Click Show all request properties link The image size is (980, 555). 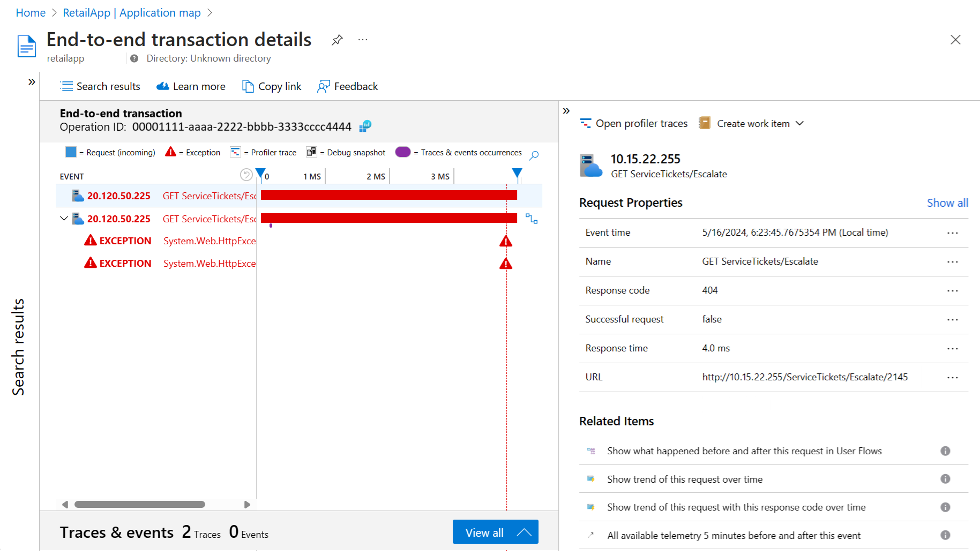[947, 203]
